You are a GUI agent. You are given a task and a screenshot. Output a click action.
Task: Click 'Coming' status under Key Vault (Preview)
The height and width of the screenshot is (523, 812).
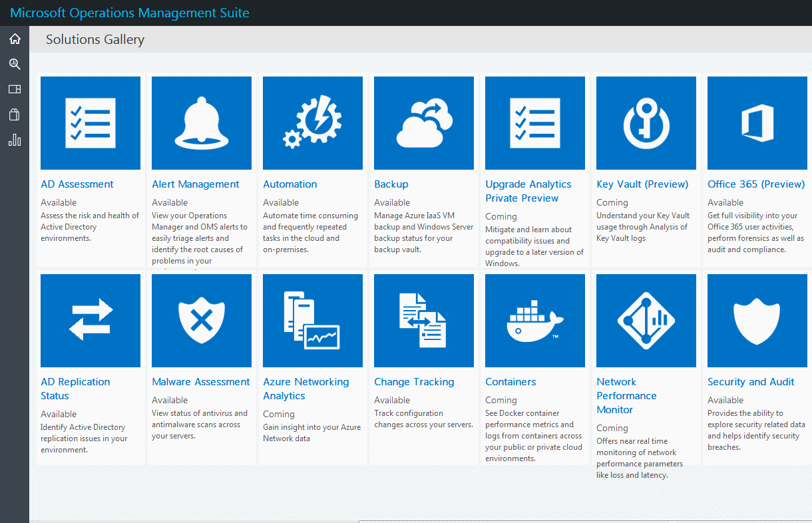pos(612,202)
